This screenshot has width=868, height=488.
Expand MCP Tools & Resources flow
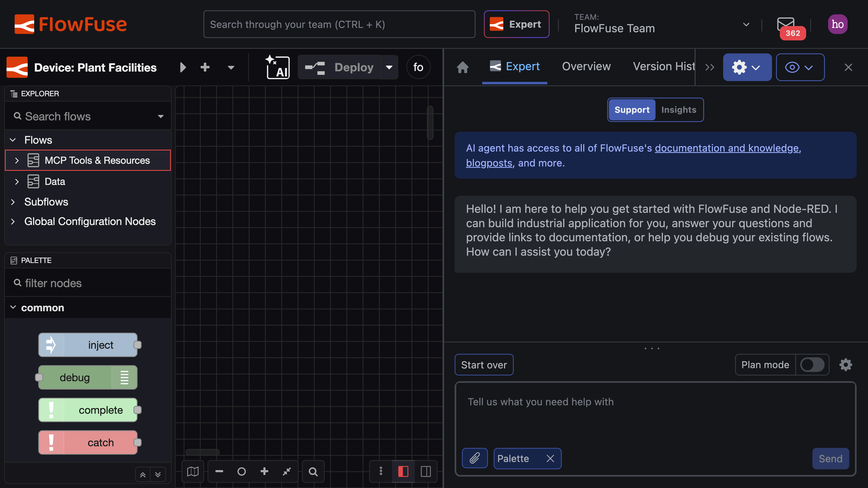[x=17, y=160]
